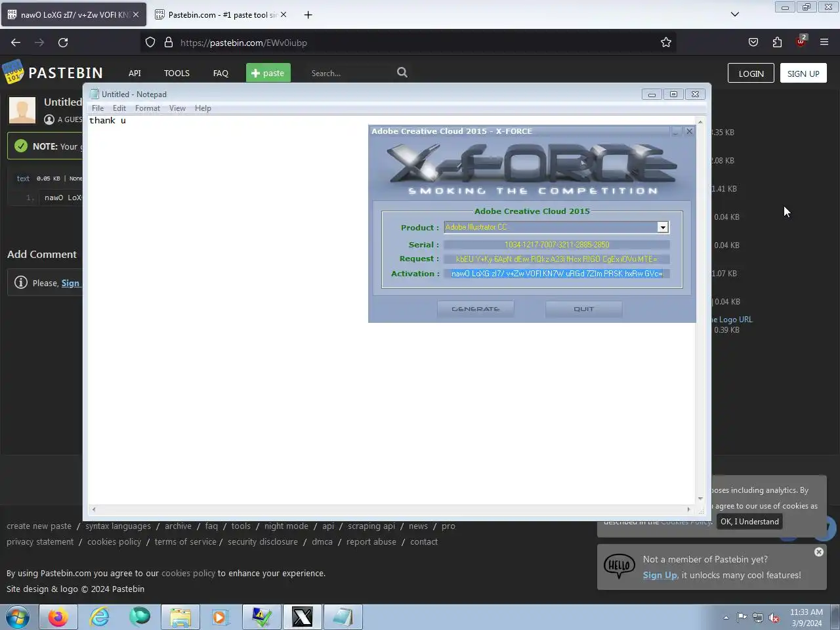Open the Windows Start menu
840x630 pixels.
[x=18, y=618]
